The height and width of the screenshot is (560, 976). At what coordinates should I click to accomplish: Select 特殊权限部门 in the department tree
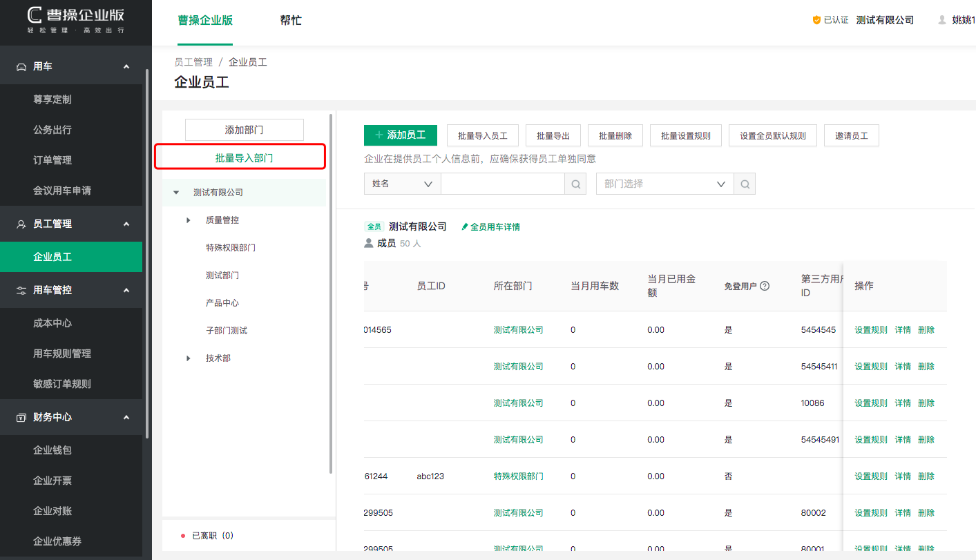click(231, 248)
